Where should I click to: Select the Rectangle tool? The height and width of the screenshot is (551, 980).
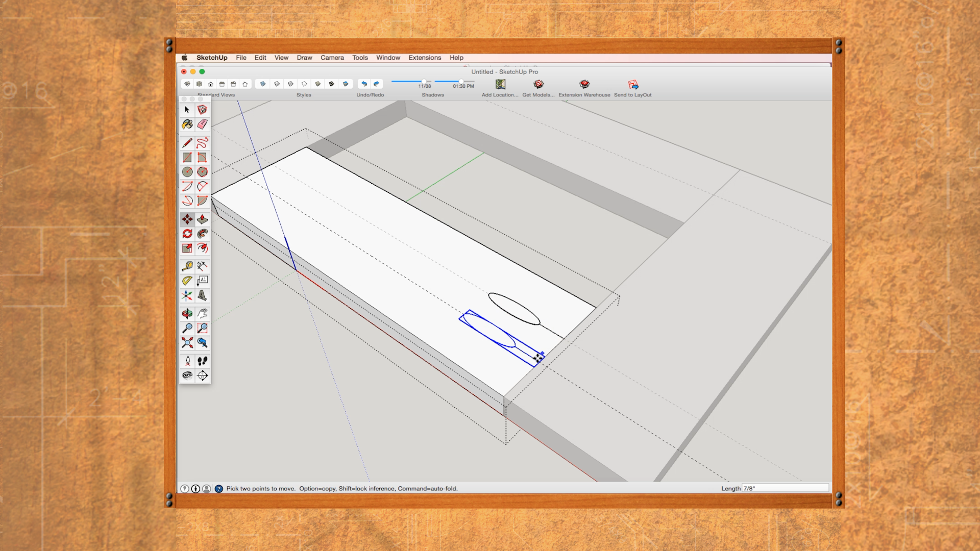tap(187, 158)
